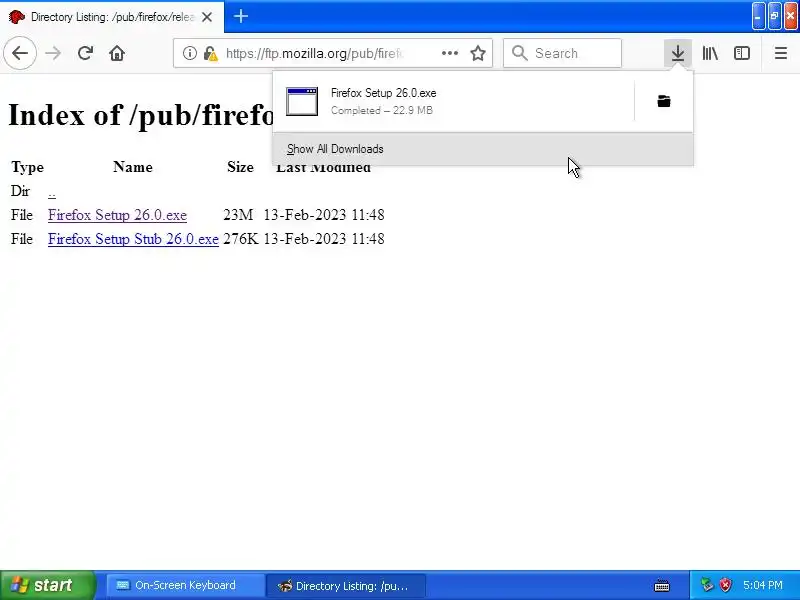The height and width of the screenshot is (600, 800).
Task: Show site information via the info icon
Action: coord(189,53)
